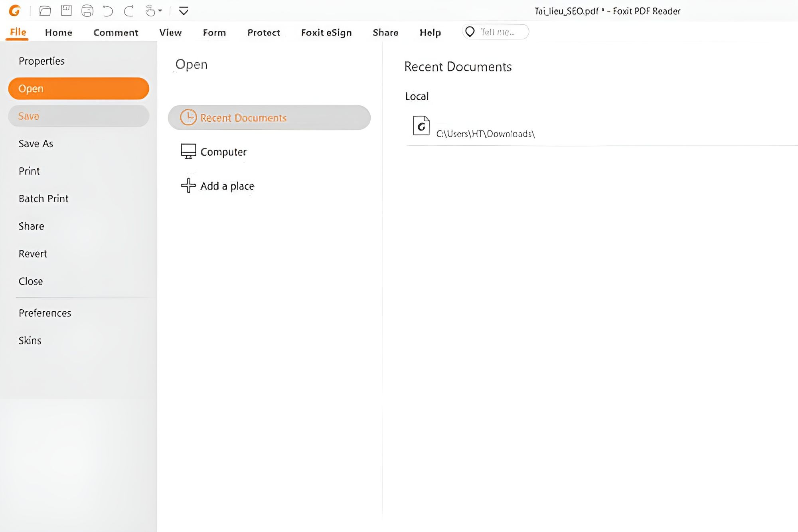Expand the Customize Quick Access Toolbar arrow
The width and height of the screenshot is (798, 532).
(184, 11)
